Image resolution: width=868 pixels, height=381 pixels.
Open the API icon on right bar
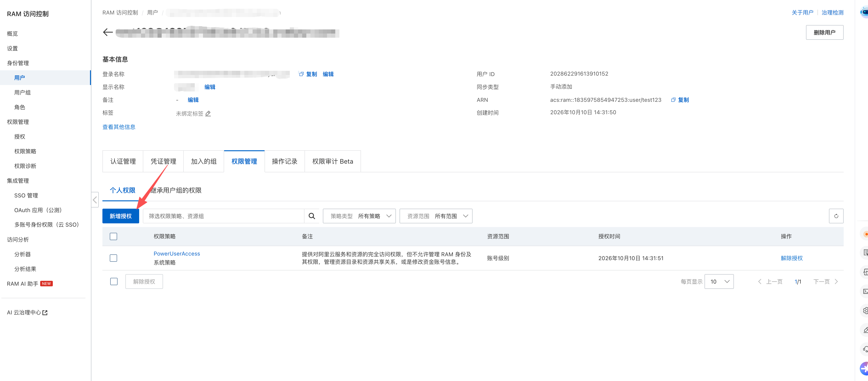pyautogui.click(x=865, y=272)
